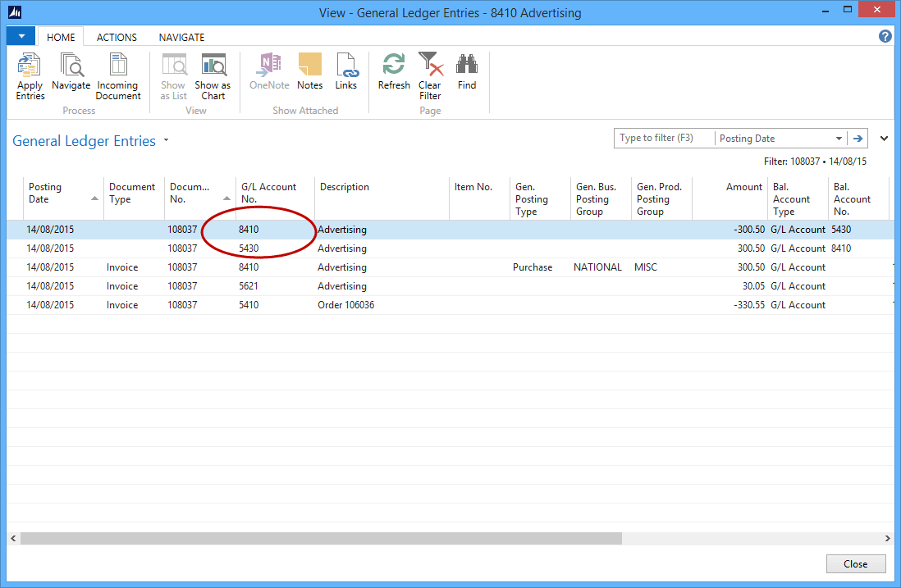Select Show as List view
The image size is (901, 588).
pyautogui.click(x=173, y=75)
